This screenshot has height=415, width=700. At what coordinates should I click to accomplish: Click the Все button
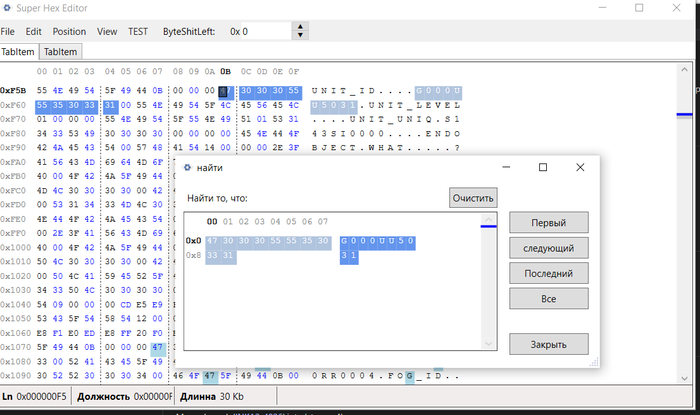point(548,298)
